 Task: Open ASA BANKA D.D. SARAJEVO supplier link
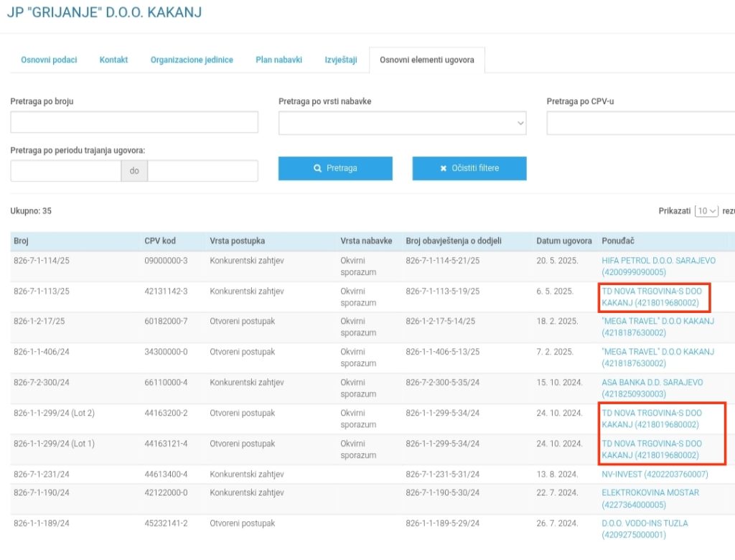pos(652,383)
